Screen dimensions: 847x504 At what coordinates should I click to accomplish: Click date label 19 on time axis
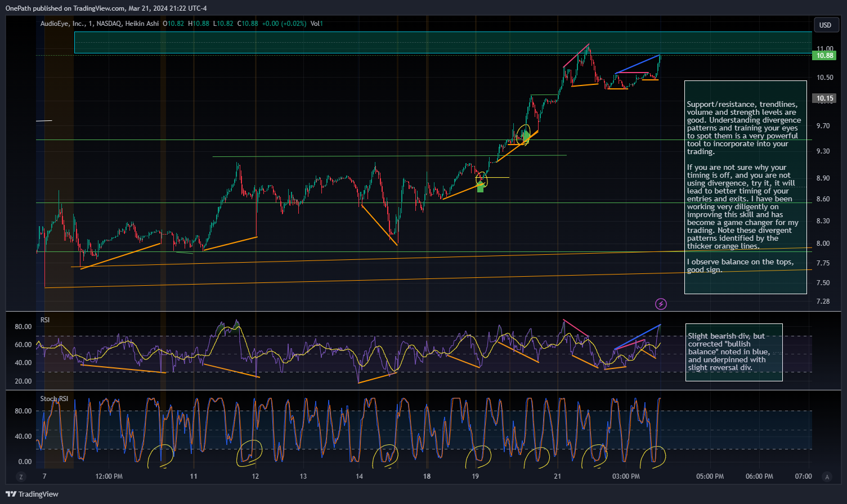[476, 476]
